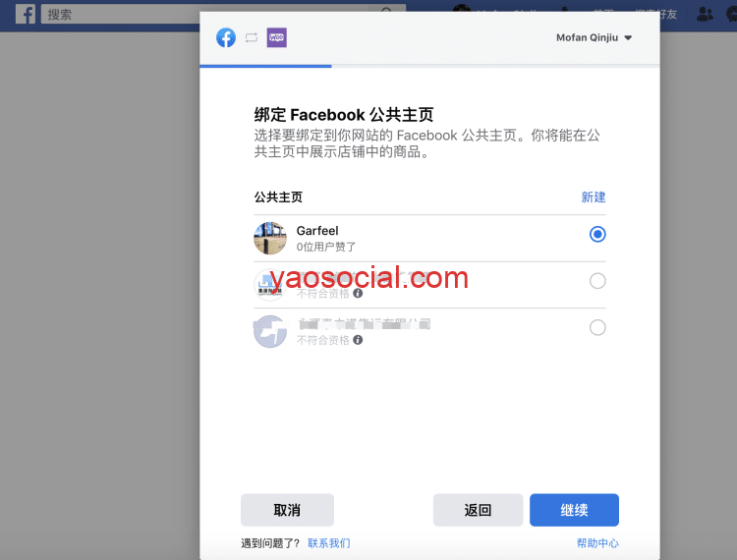Click the Garfeel page name
Image resolution: width=737 pixels, height=560 pixels.
[x=317, y=231]
